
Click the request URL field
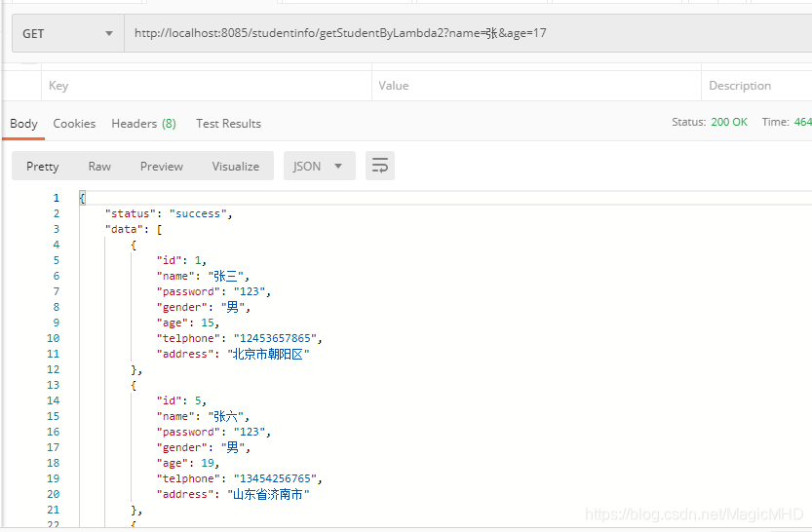[x=468, y=34]
